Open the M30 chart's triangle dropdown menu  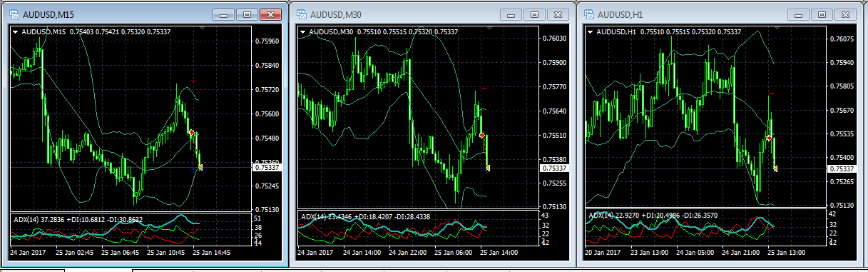point(303,31)
